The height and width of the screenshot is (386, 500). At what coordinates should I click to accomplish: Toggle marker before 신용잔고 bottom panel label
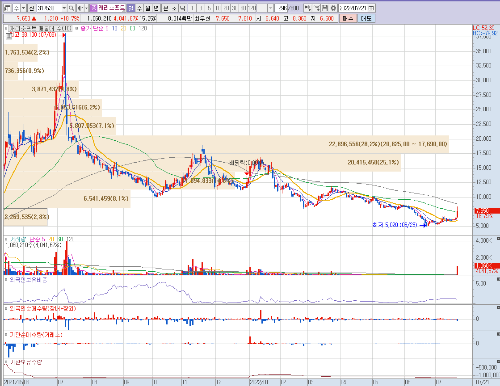[6, 362]
